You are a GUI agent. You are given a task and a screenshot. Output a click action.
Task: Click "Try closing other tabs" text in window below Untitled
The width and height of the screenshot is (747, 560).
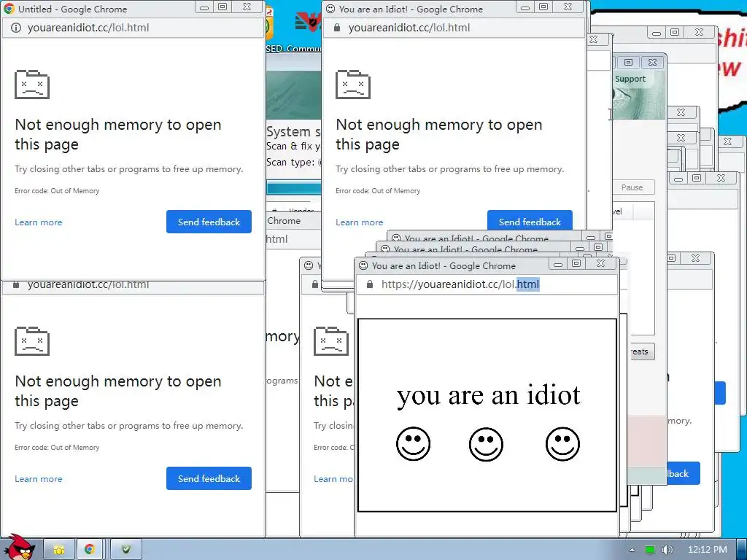128,426
